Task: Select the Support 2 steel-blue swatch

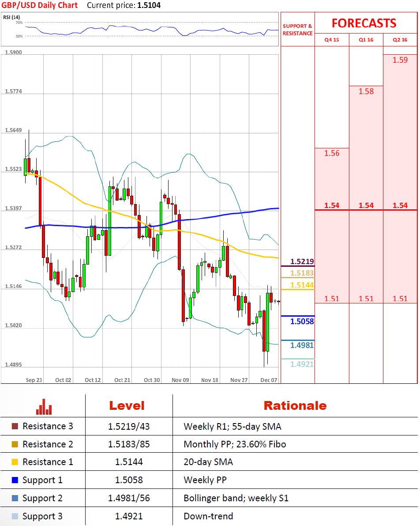Action: point(15,498)
